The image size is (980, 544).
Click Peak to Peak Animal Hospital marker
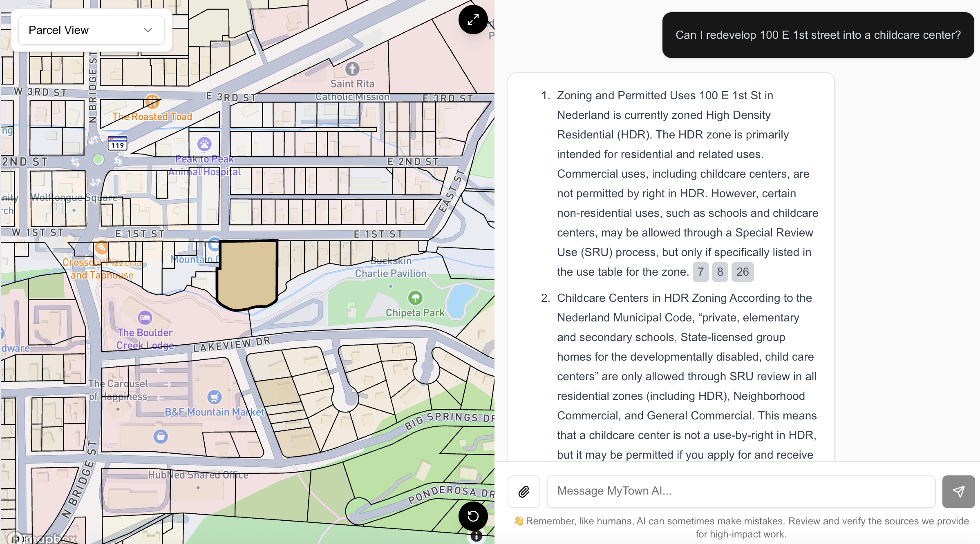[x=204, y=144]
